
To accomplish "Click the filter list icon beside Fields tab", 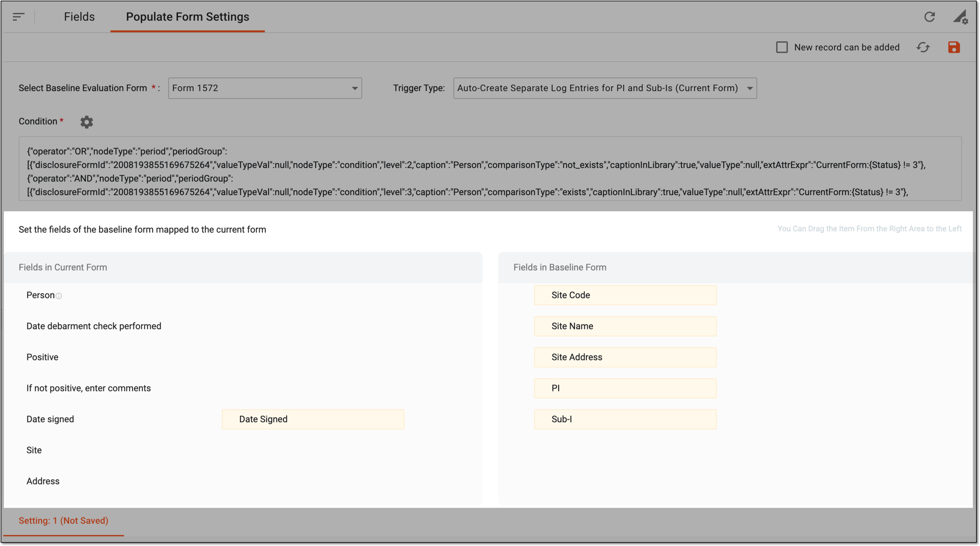I will [18, 17].
